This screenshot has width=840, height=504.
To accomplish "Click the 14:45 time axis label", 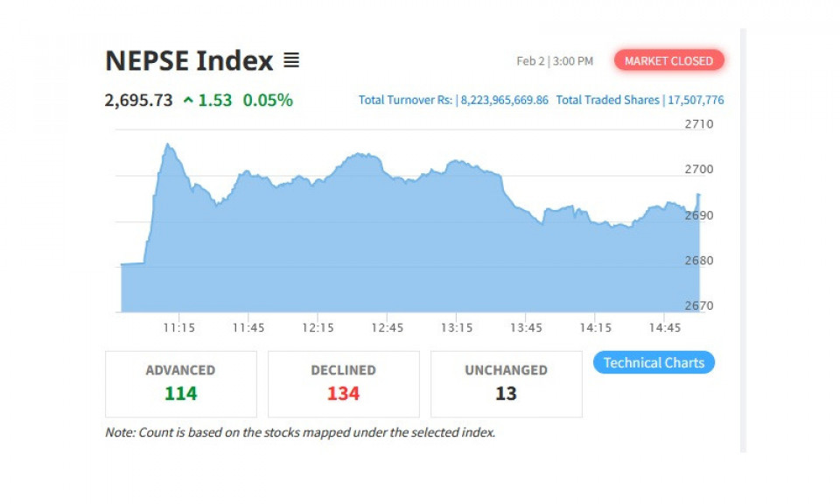I will coord(665,327).
